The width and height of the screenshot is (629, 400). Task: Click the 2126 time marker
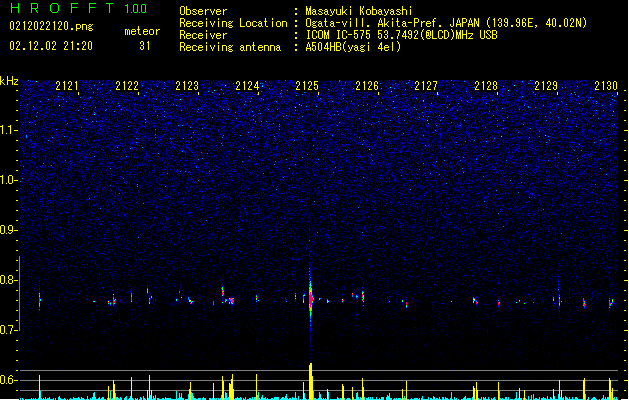(367, 86)
